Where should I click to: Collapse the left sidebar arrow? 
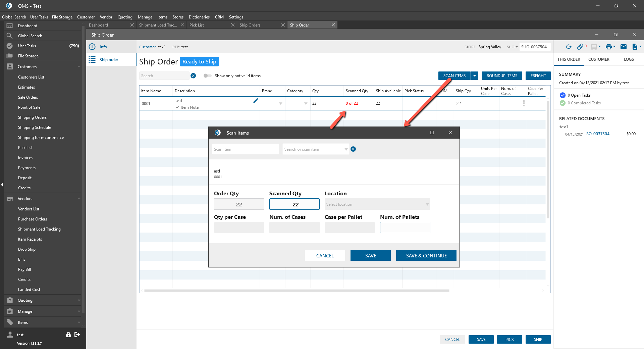[x=2, y=185]
